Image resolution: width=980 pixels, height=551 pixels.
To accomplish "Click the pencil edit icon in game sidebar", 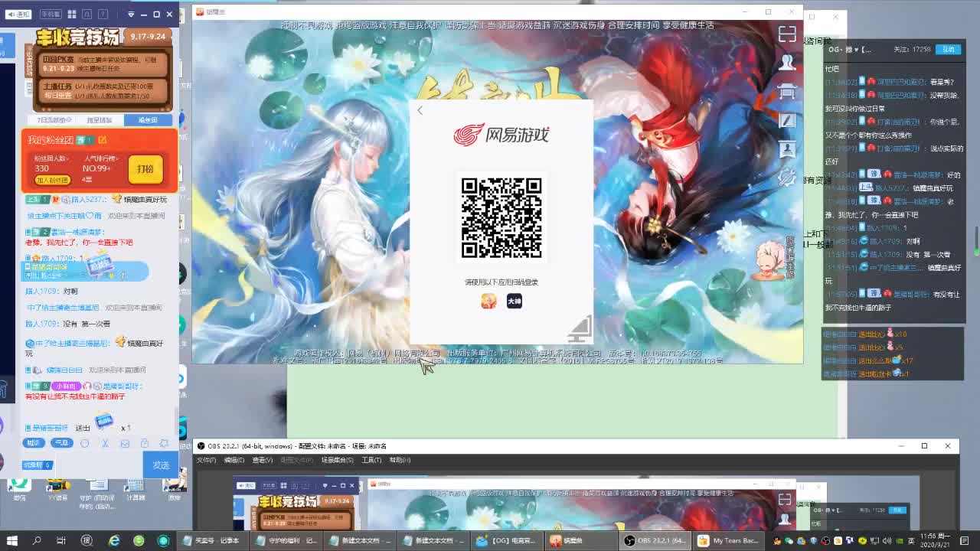I will point(787,120).
